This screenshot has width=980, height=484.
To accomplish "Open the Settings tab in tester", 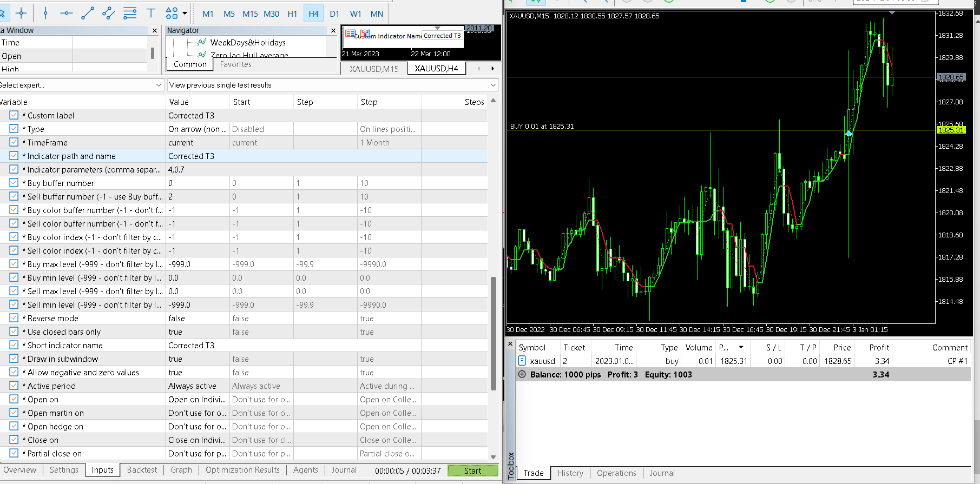I will (64, 470).
